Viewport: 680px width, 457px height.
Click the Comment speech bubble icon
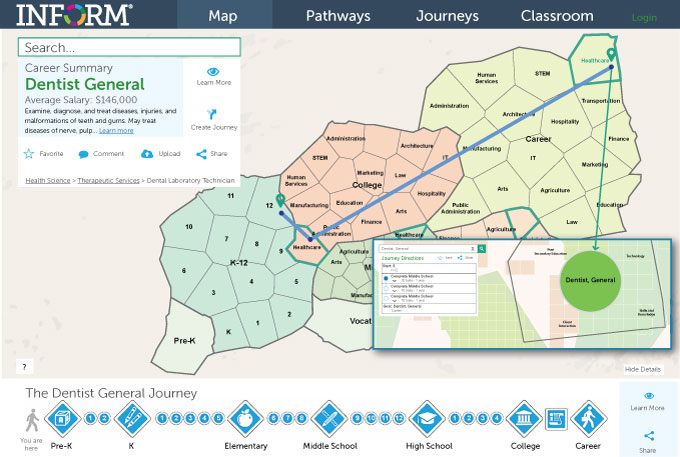(83, 154)
